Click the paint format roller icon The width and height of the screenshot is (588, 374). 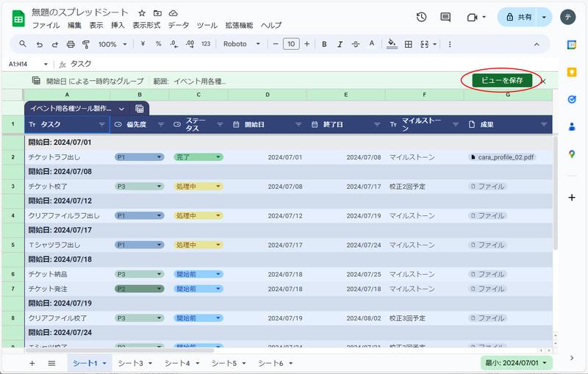coord(86,44)
